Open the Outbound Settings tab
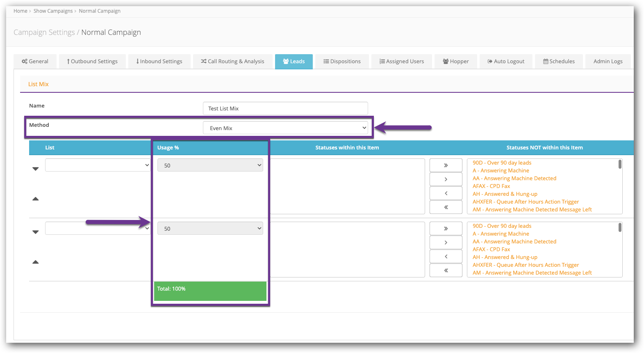The width and height of the screenshot is (644, 353). point(92,62)
